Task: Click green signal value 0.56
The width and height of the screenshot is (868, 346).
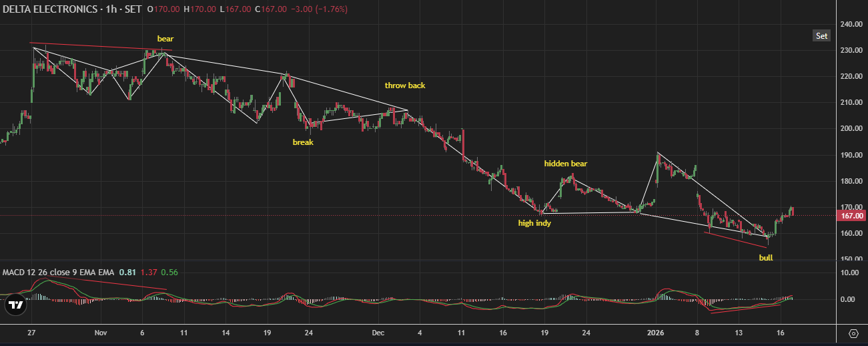Action: click(169, 273)
